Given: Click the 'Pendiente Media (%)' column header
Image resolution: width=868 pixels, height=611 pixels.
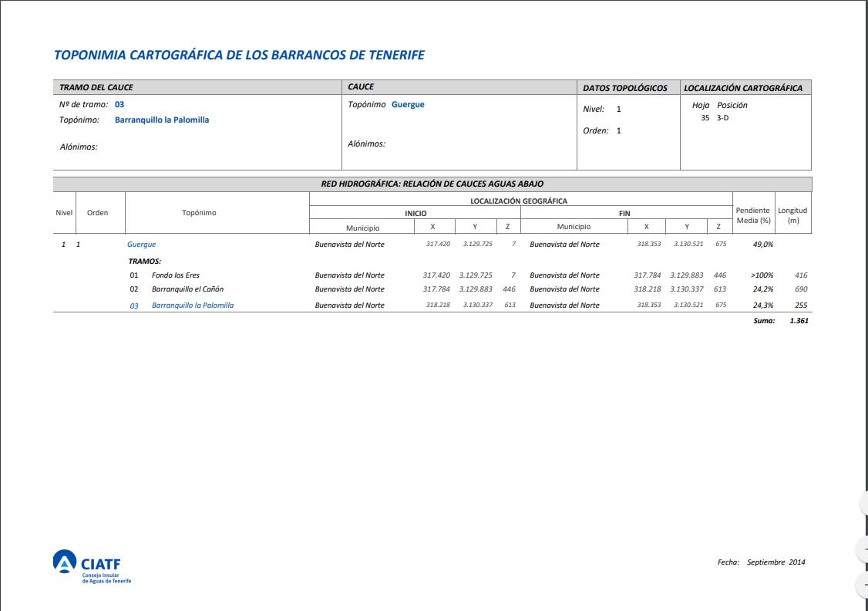Looking at the screenshot, I should (753, 215).
